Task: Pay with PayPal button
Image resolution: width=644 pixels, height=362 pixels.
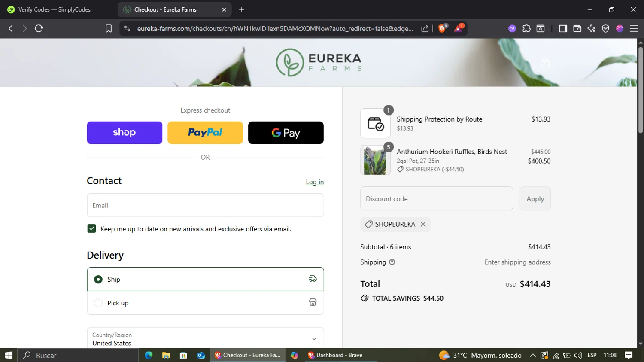Action: [x=205, y=133]
